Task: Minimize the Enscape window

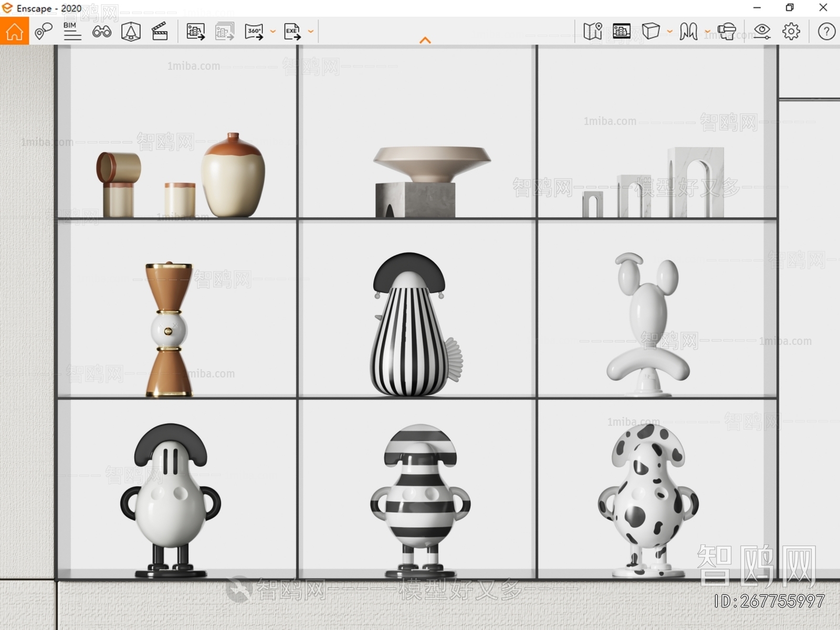Action: tap(757, 7)
